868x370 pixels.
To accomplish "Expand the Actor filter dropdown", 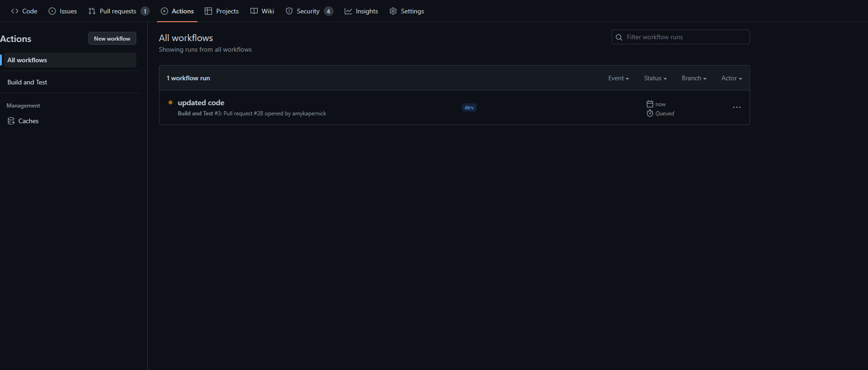I will 732,78.
